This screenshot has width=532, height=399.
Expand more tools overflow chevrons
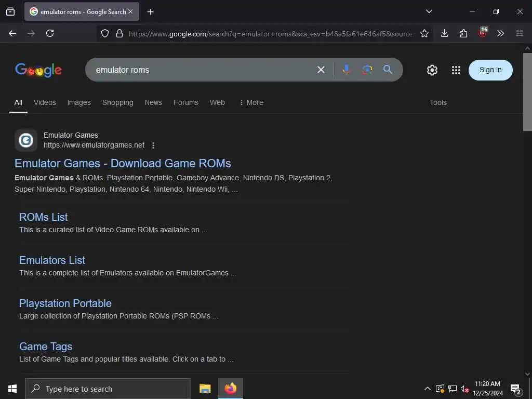(x=500, y=33)
